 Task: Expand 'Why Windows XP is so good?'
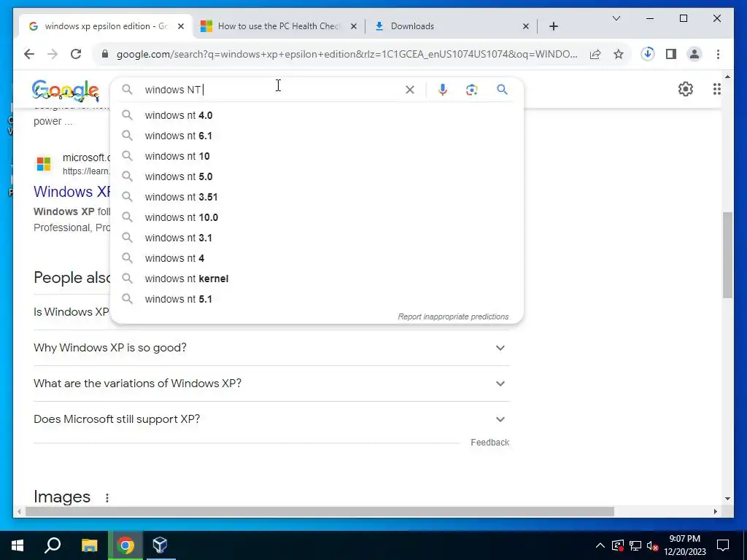pyautogui.click(x=271, y=348)
